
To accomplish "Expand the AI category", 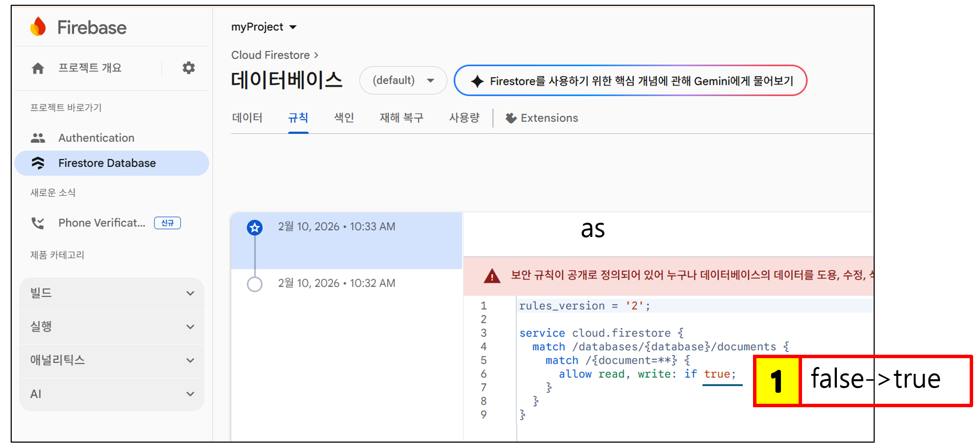I will click(112, 394).
